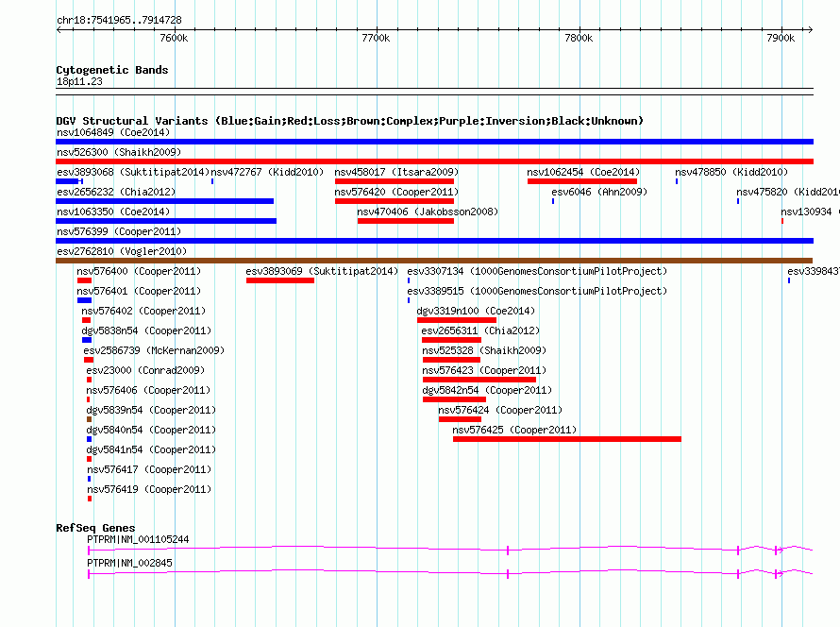840x627 pixels.
Task: Open nsv458017 (Itsara2009) variant details
Action: point(396,172)
